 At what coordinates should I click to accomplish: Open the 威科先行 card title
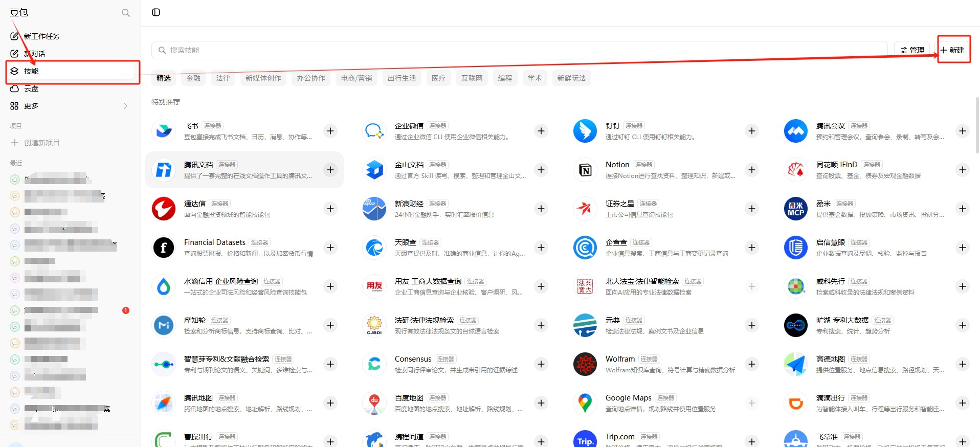point(831,281)
